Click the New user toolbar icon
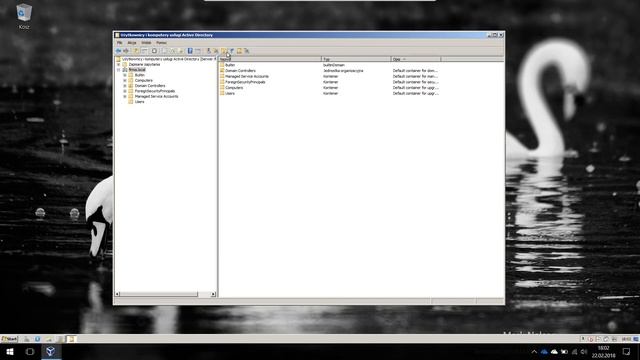The image size is (640, 360). [208, 51]
